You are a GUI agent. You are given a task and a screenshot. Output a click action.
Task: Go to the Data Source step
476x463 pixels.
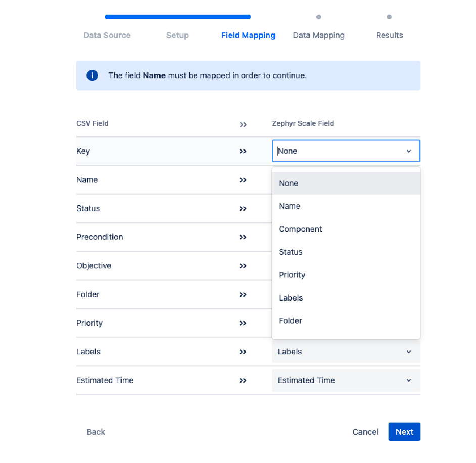107,35
